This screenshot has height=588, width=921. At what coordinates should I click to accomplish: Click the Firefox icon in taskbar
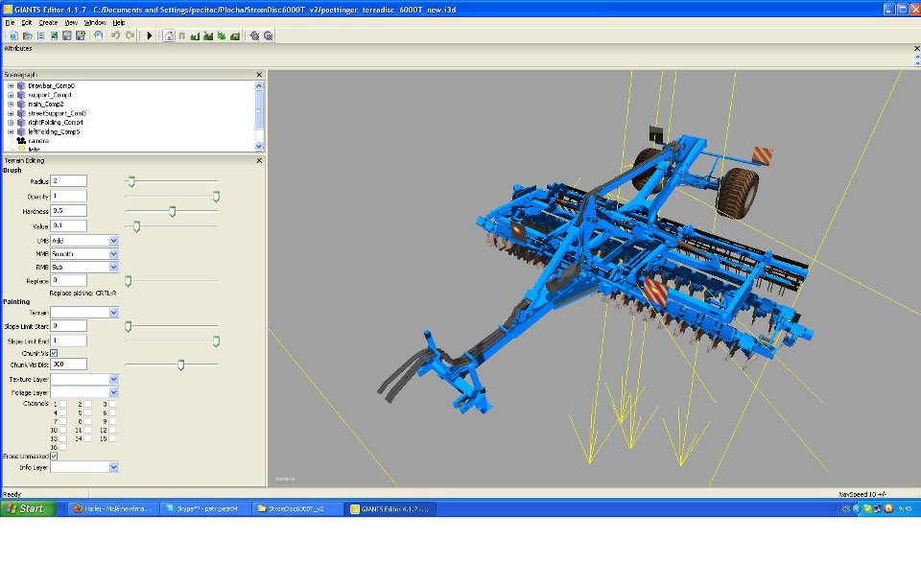(78, 508)
